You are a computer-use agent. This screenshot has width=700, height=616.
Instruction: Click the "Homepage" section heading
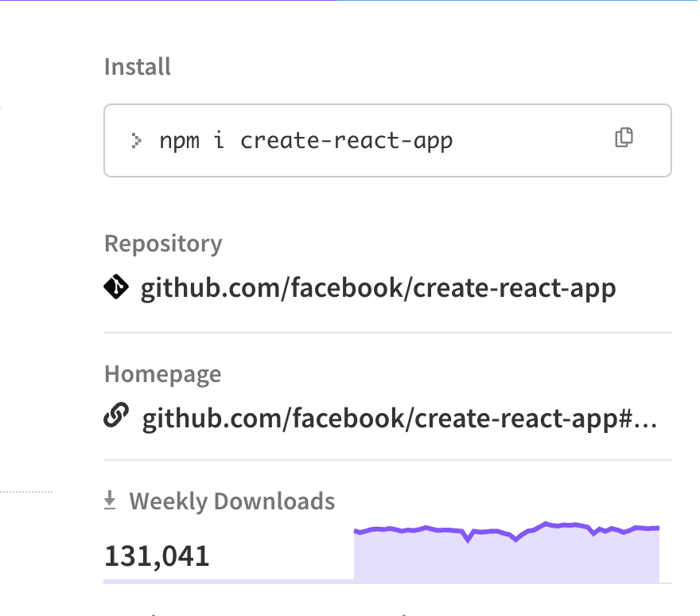click(162, 373)
